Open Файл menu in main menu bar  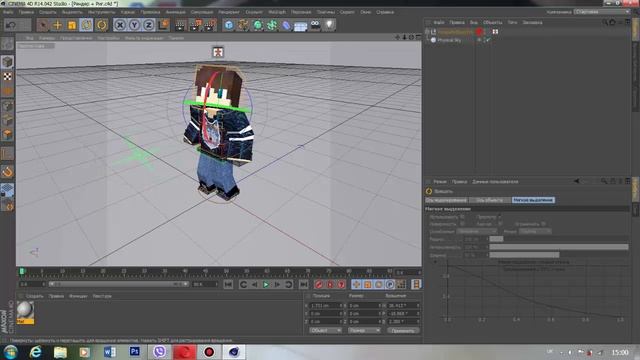click(8, 12)
